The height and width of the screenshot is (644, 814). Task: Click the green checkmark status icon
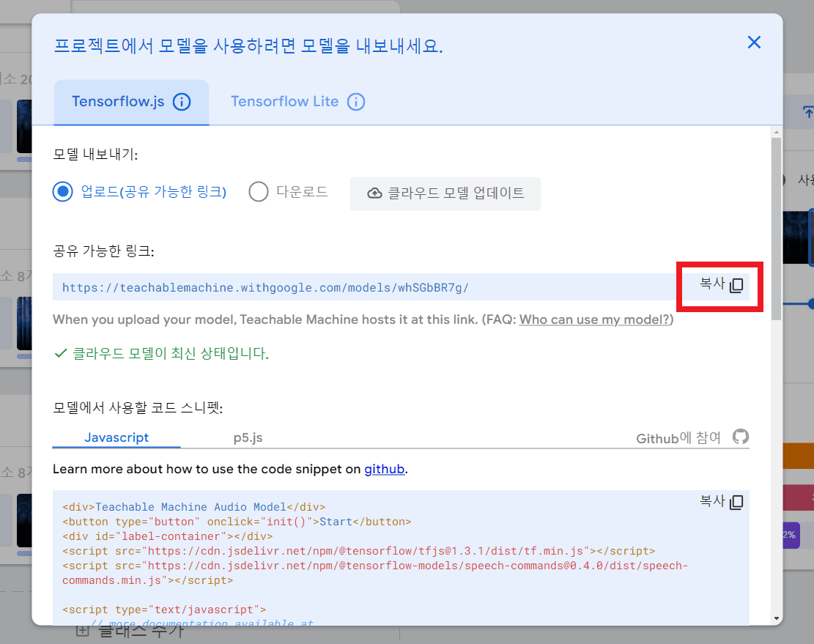[61, 353]
